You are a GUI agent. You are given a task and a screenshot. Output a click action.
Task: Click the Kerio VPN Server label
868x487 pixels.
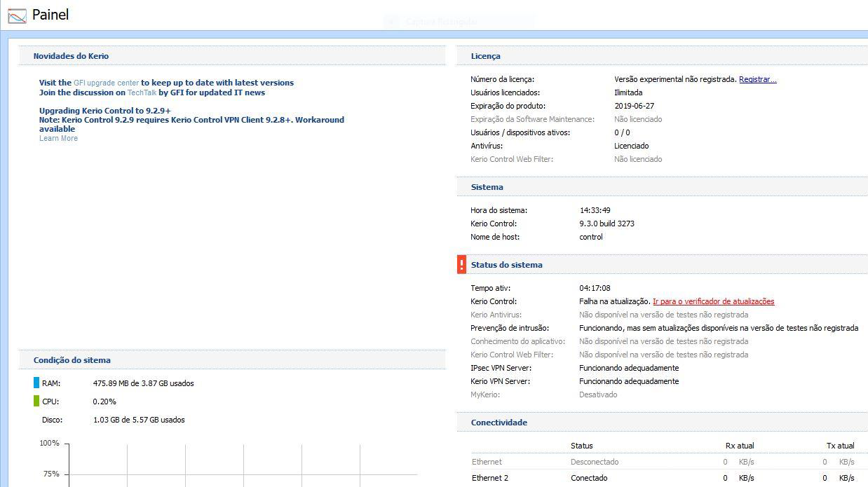coord(501,381)
